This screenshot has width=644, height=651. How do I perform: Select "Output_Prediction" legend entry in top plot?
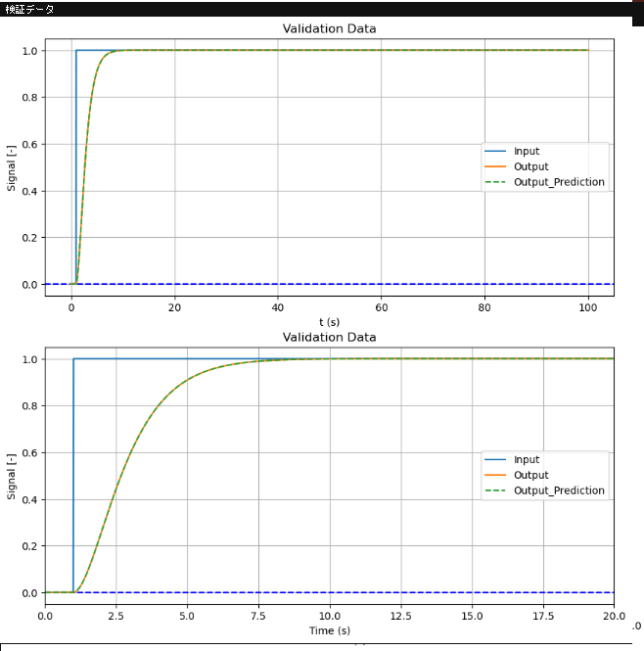click(x=559, y=182)
